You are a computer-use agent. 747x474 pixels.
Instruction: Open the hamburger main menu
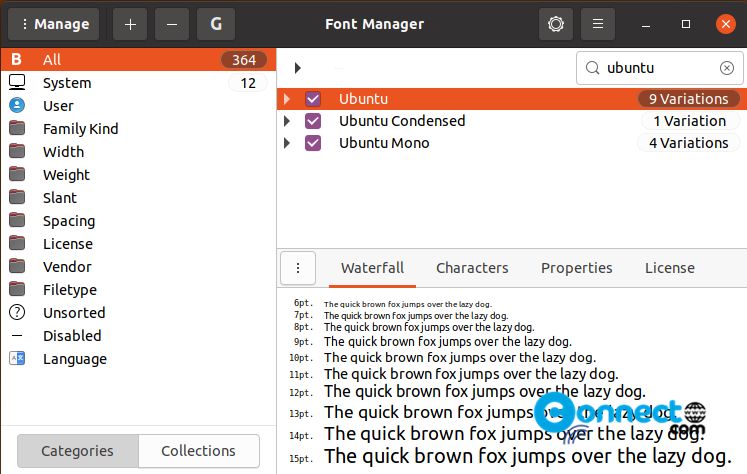click(x=598, y=24)
